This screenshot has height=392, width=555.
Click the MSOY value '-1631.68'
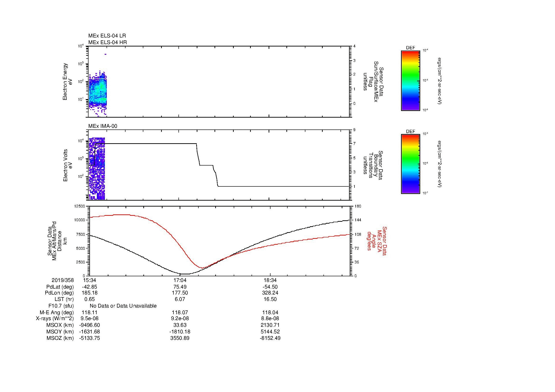tap(90, 332)
